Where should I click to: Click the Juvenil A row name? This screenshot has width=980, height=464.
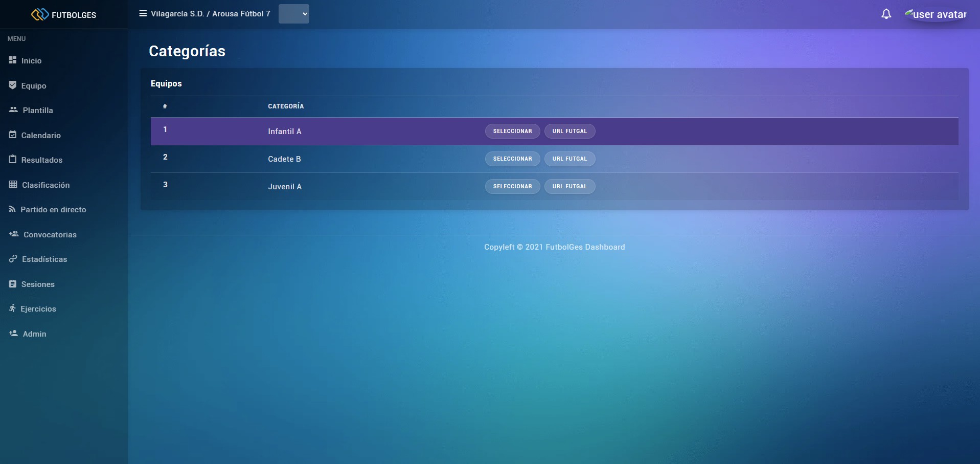tap(285, 187)
